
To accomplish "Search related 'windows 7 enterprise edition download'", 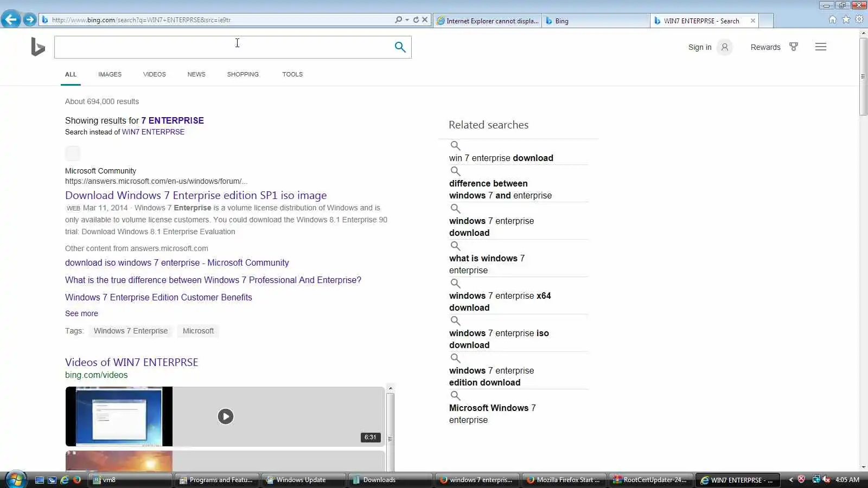I will [x=492, y=376].
